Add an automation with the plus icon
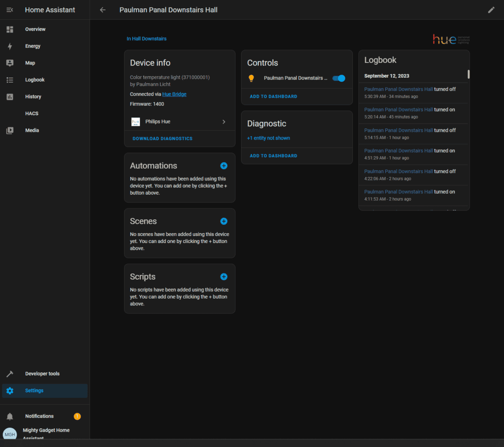The image size is (504, 447). click(x=223, y=166)
